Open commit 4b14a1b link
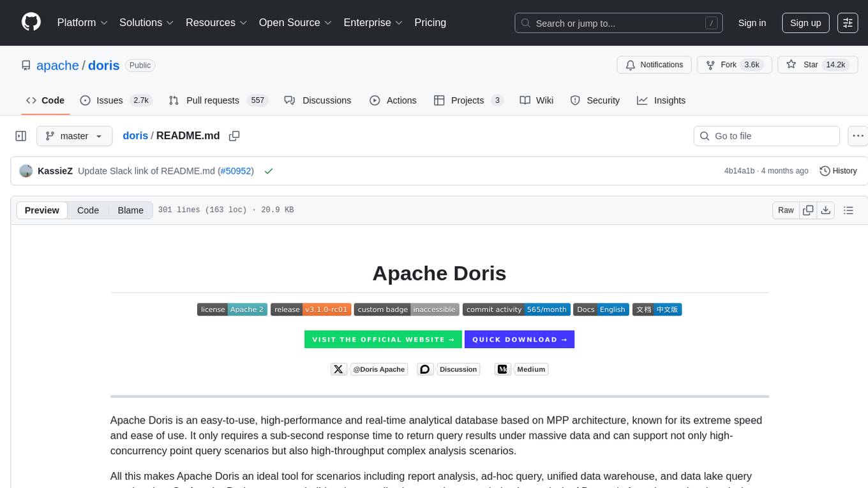Image resolution: width=868 pixels, height=488 pixels. (x=739, y=171)
